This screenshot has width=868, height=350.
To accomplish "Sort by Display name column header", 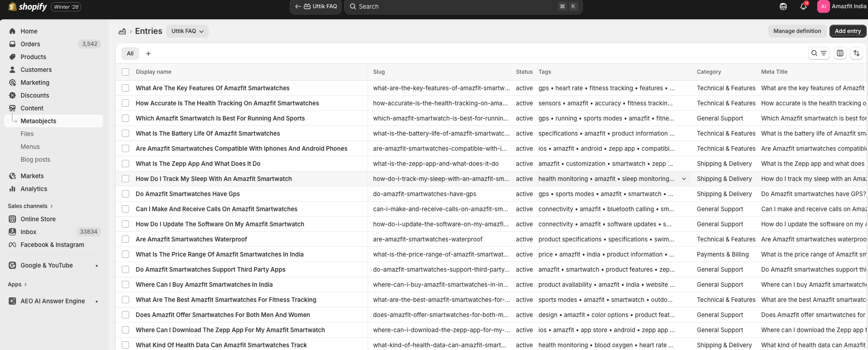I will (153, 72).
